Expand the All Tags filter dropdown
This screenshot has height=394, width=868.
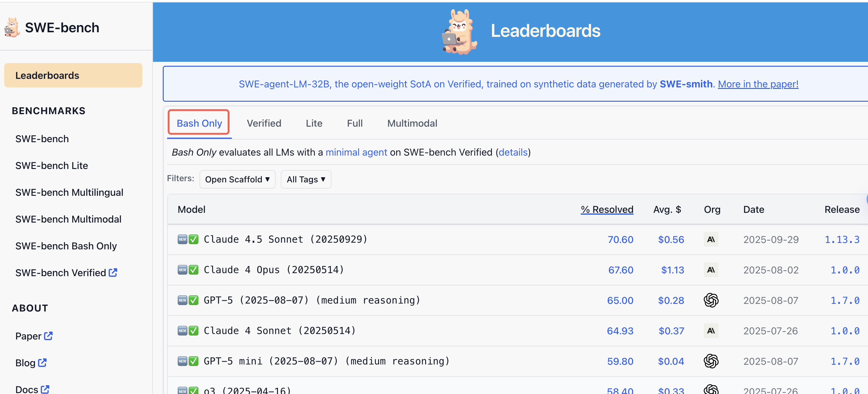point(306,179)
